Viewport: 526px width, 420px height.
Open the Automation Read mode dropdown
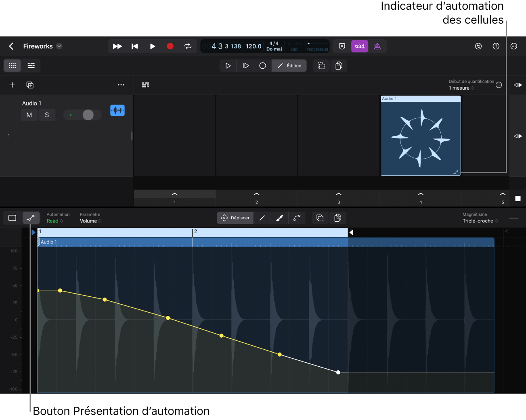pos(54,221)
